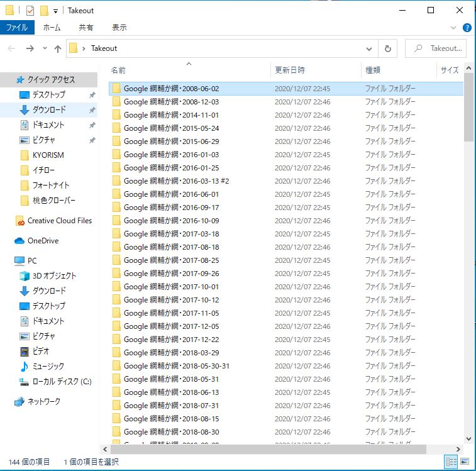Open pinned ダウンロード under quick access

[x=48, y=109]
